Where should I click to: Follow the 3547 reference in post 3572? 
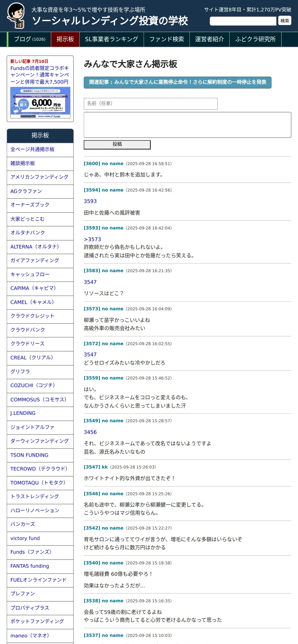[x=90, y=355]
